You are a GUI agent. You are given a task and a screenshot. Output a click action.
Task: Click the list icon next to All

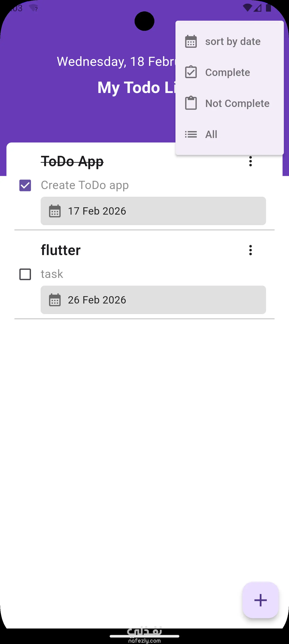click(x=191, y=134)
